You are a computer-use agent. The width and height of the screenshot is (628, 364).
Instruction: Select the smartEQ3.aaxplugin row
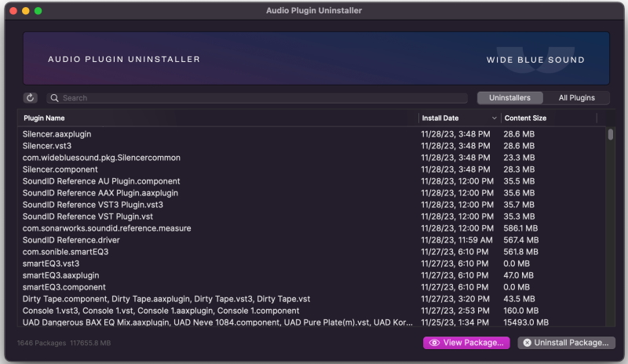[312, 275]
